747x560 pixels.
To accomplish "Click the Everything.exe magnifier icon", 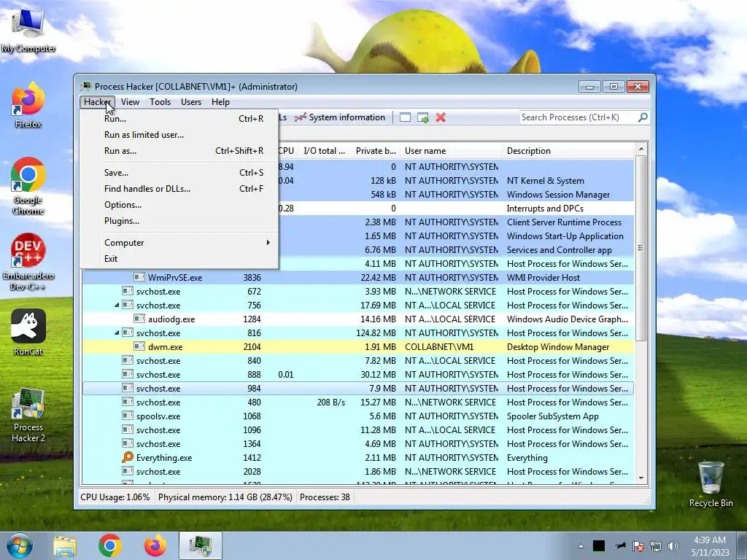I will point(127,458).
